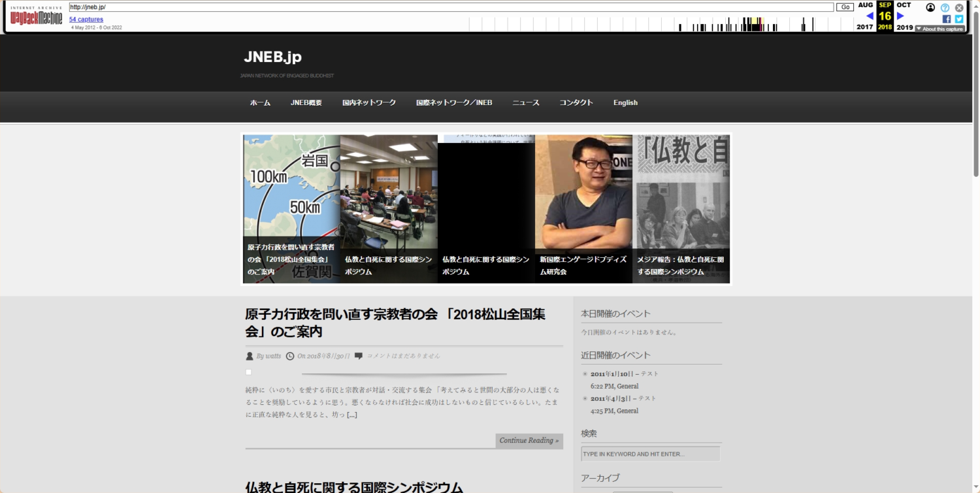980x493 pixels.
Task: Open the slide with the man in glasses
Action: [583, 208]
